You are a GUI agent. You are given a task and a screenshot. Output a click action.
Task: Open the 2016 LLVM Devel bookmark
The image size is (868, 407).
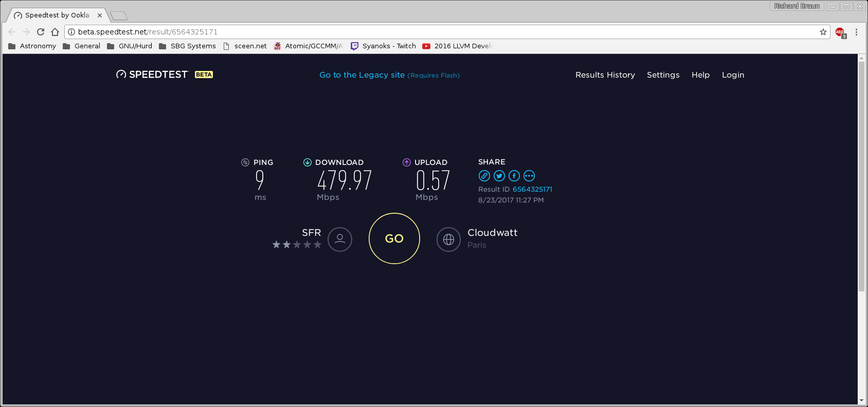pyautogui.click(x=457, y=46)
